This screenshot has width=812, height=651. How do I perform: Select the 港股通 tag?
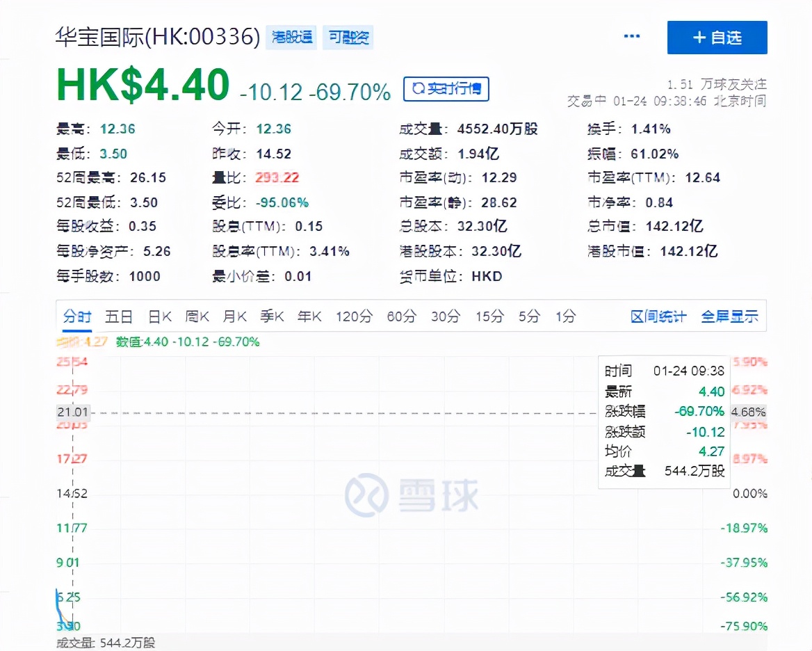[291, 38]
